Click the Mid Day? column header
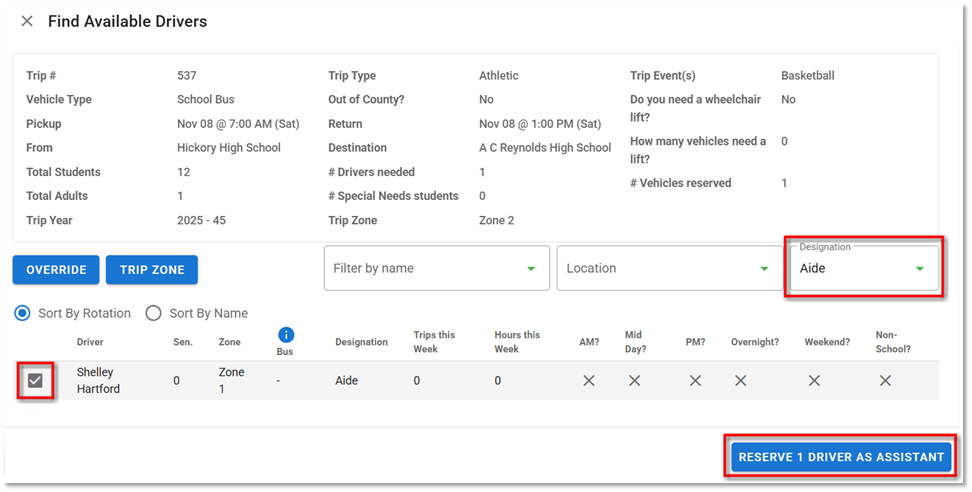This screenshot has height=492, width=972. tap(635, 342)
